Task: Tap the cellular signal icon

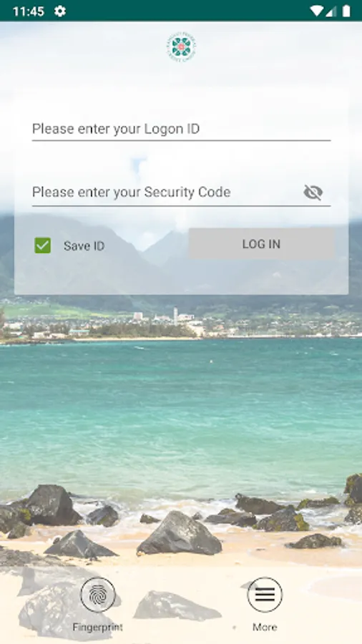Action: [x=331, y=11]
